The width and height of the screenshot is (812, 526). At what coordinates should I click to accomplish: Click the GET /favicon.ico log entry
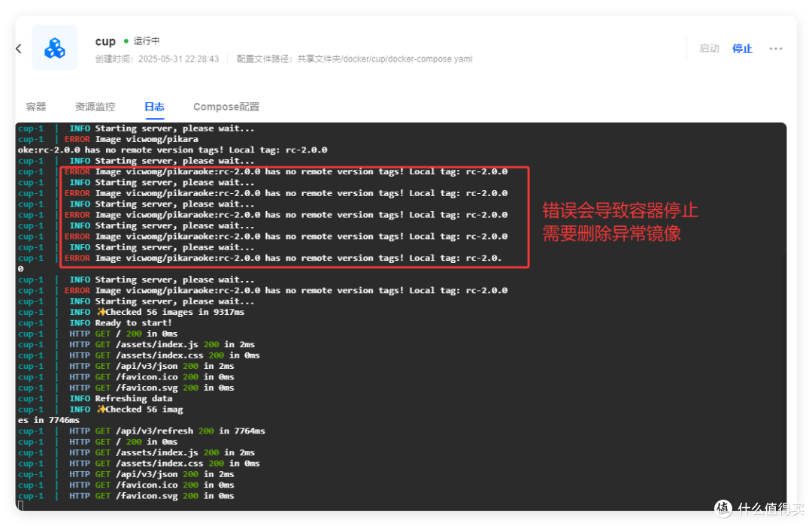(x=147, y=376)
